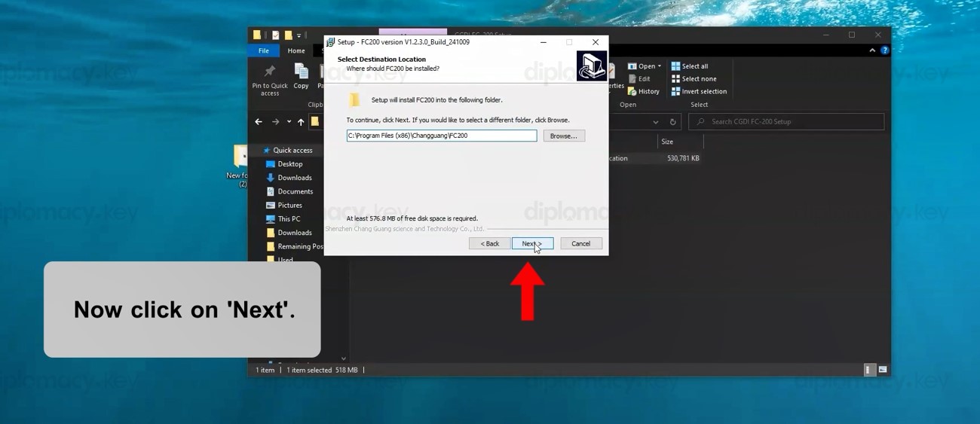Click the Edit icon in Open group
This screenshot has width=980, height=424.
tap(632, 79)
